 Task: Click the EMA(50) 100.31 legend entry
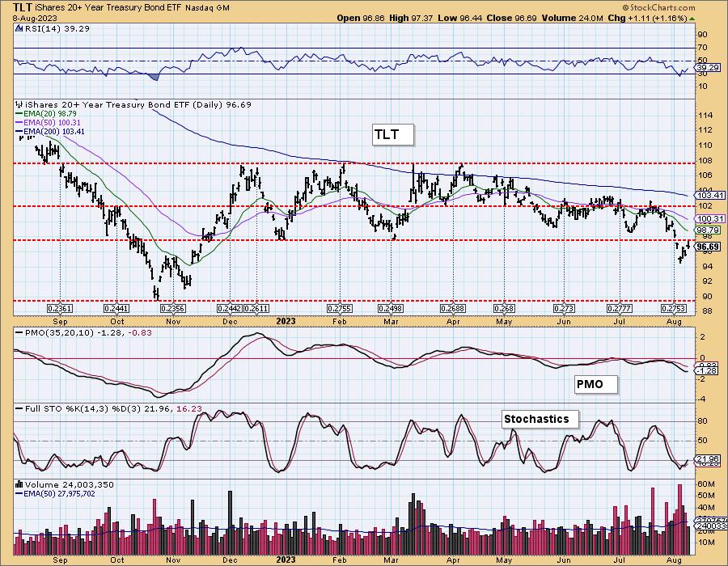pyautogui.click(x=52, y=122)
